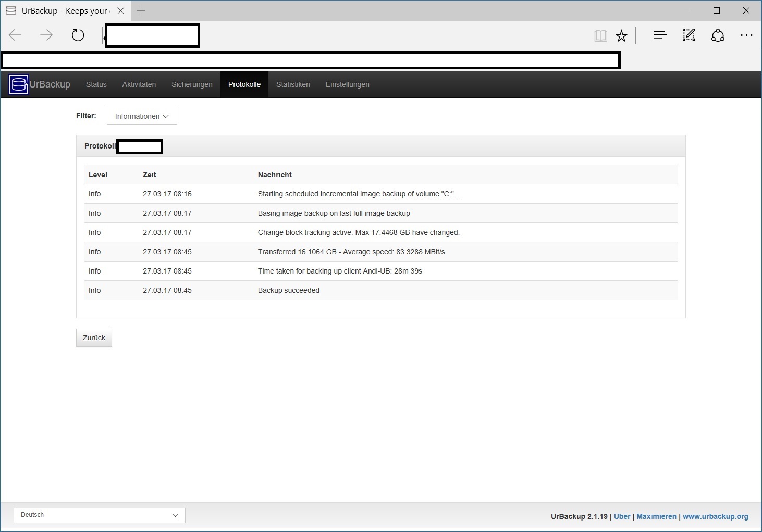The width and height of the screenshot is (762, 532).
Task: Select 'Time taken for backing up client' message
Action: (x=340, y=271)
